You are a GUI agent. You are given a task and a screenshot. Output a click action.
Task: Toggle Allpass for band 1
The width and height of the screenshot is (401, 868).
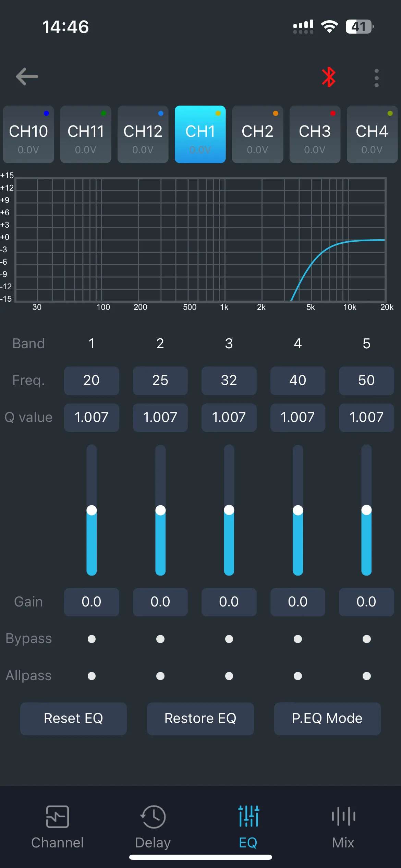92,676
